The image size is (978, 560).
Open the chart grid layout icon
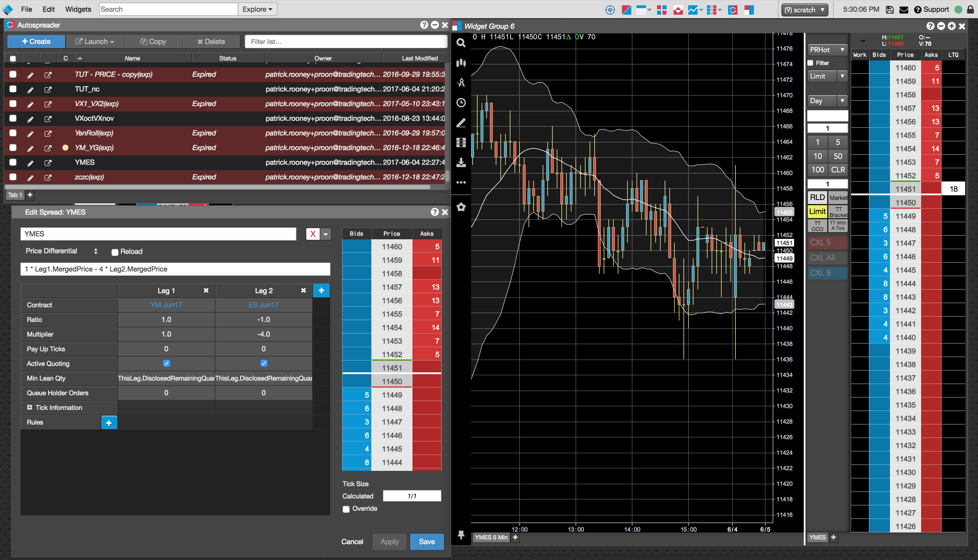[461, 143]
